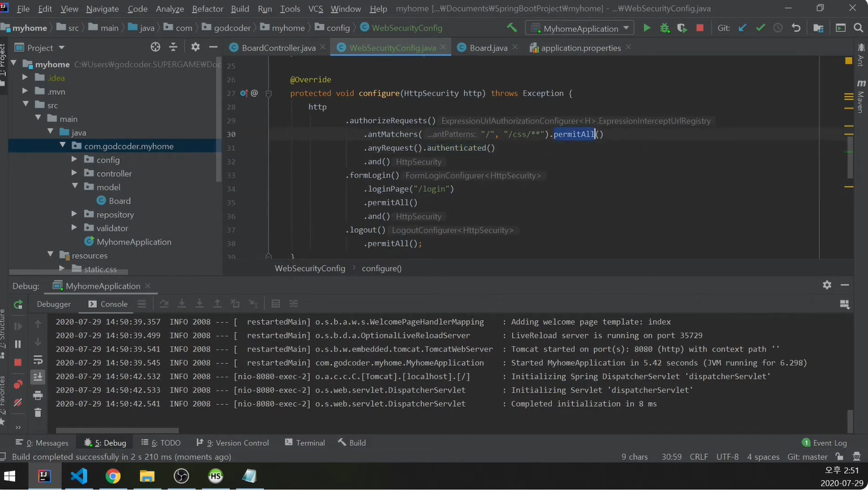This screenshot has height=491, width=868.
Task: Click the Git update project arrow
Action: tap(743, 28)
